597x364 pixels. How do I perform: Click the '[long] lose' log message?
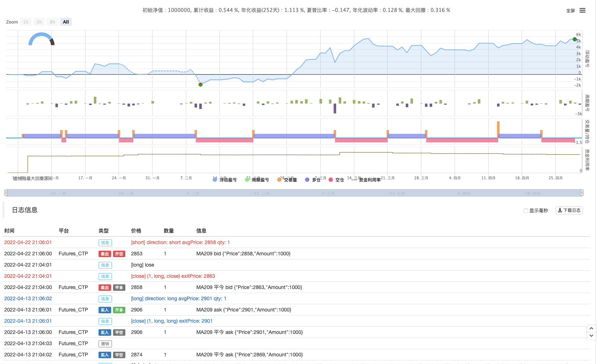coord(143,265)
